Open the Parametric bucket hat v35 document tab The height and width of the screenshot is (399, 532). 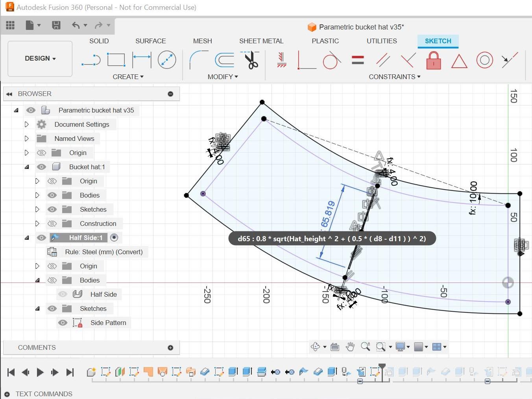(356, 27)
